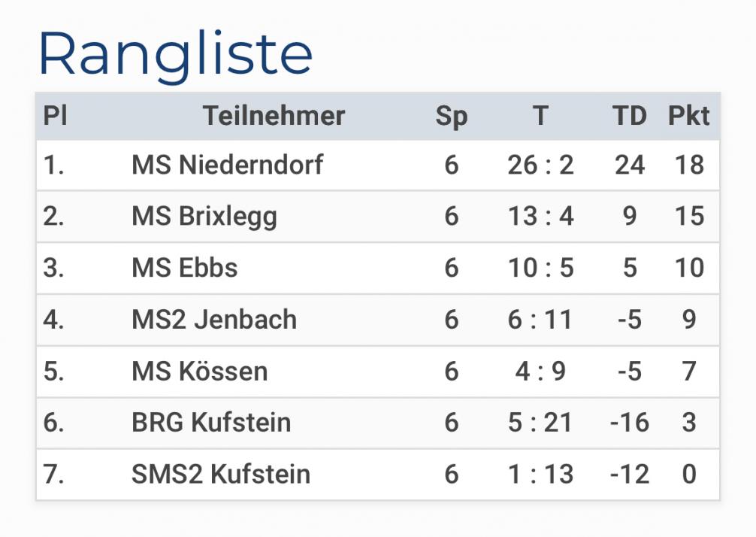Select the MS Brixlegg team name
This screenshot has height=537, width=756.
(204, 217)
